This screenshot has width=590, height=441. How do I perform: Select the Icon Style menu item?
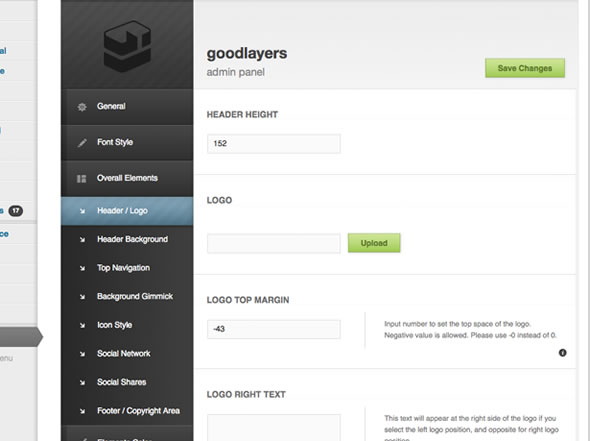click(x=127, y=325)
